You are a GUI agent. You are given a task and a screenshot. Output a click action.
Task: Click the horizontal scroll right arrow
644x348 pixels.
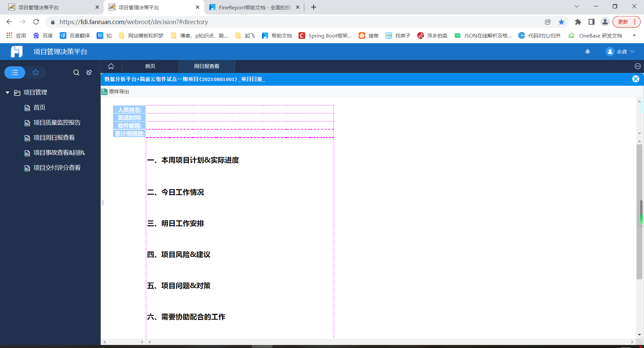(632, 342)
